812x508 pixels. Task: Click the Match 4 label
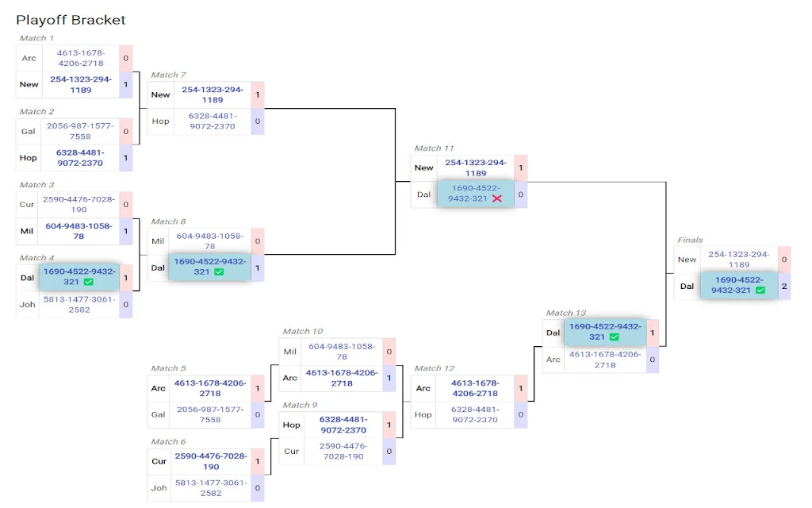[36, 258]
